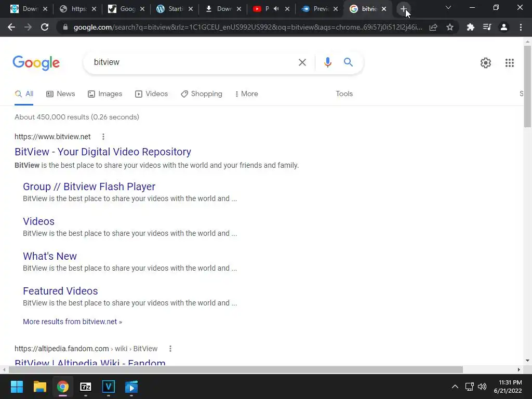Image resolution: width=532 pixels, height=399 pixels.
Task: Open the media controls icon in toolbar
Action: tap(487, 27)
